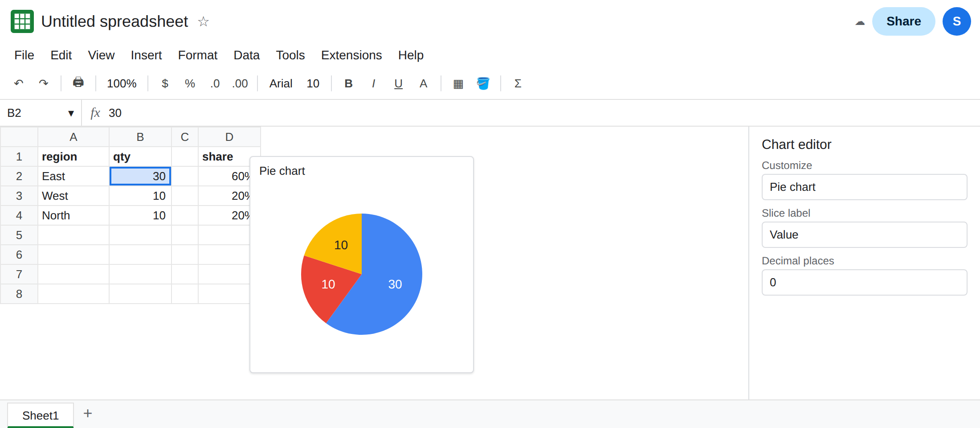The width and height of the screenshot is (980, 428).
Task: Open the font size 10 dropdown
Action: click(x=313, y=83)
